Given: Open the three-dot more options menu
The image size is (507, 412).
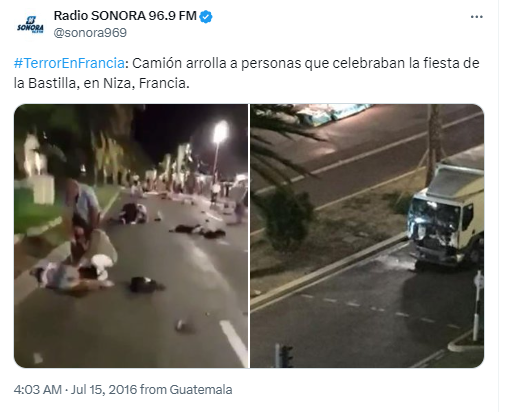Looking at the screenshot, I should [x=476, y=17].
